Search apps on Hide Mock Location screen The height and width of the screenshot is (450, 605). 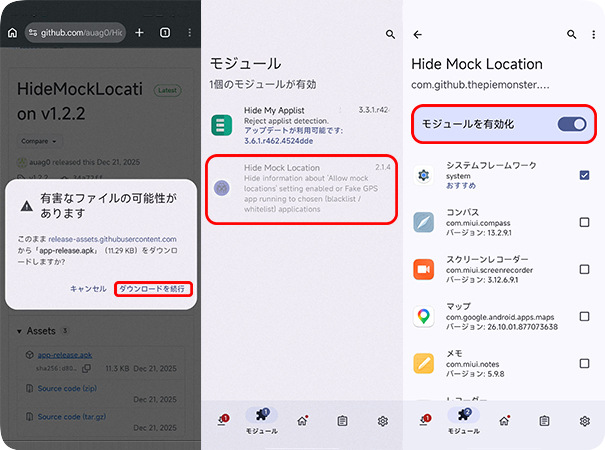coord(571,34)
